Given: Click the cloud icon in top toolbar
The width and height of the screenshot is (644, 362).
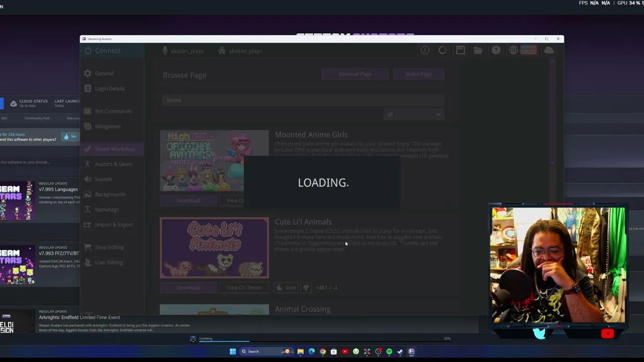Looking at the screenshot, I should coord(549,50).
